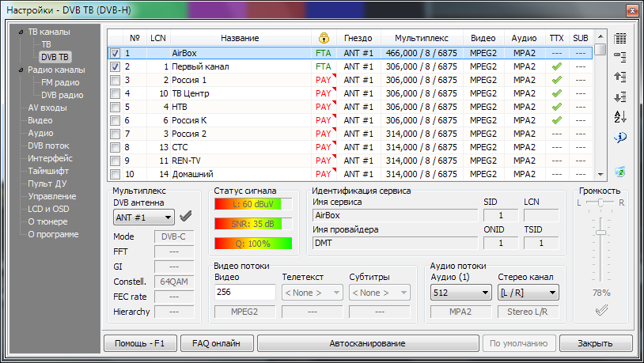The image size is (644, 363).
Task: Sort channels alphabetically with A-Z icon
Action: (620, 117)
